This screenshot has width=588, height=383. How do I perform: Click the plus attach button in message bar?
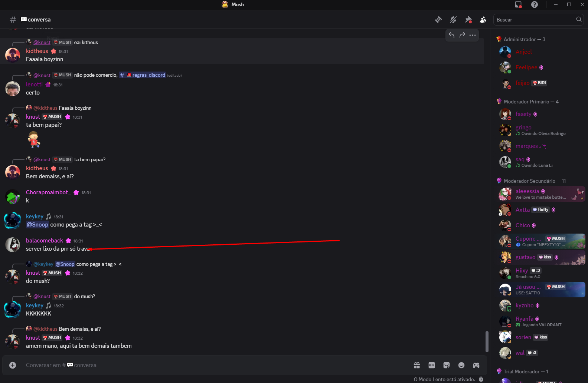13,365
